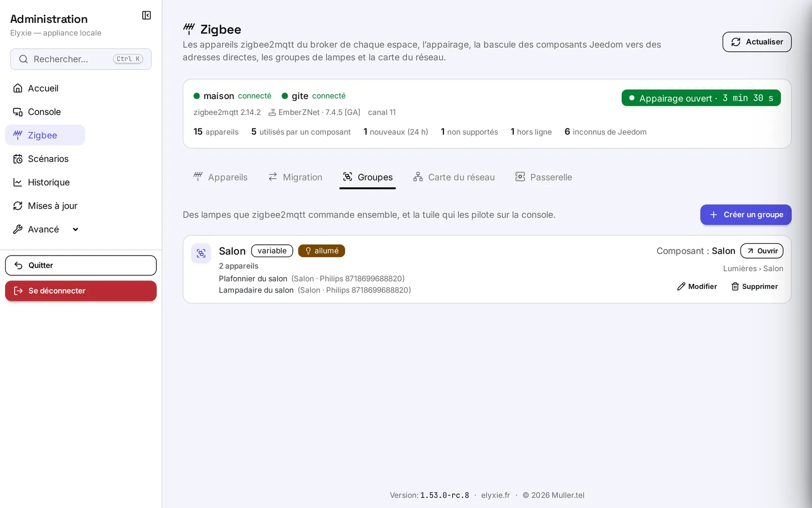Click the version 1.53.0-rc.8 text
This screenshot has height=508, width=812.
445,495
